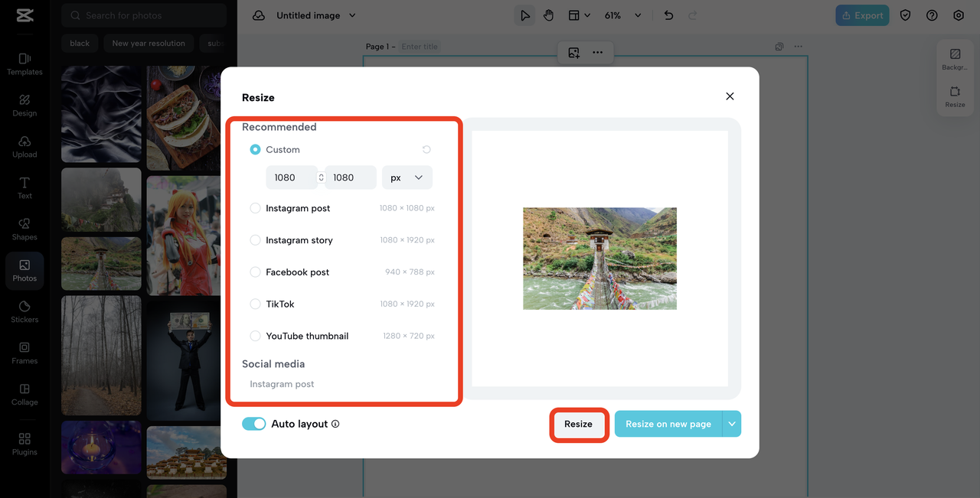This screenshot has height=498, width=980.
Task: Toggle the Auto layout switch
Action: point(254,424)
